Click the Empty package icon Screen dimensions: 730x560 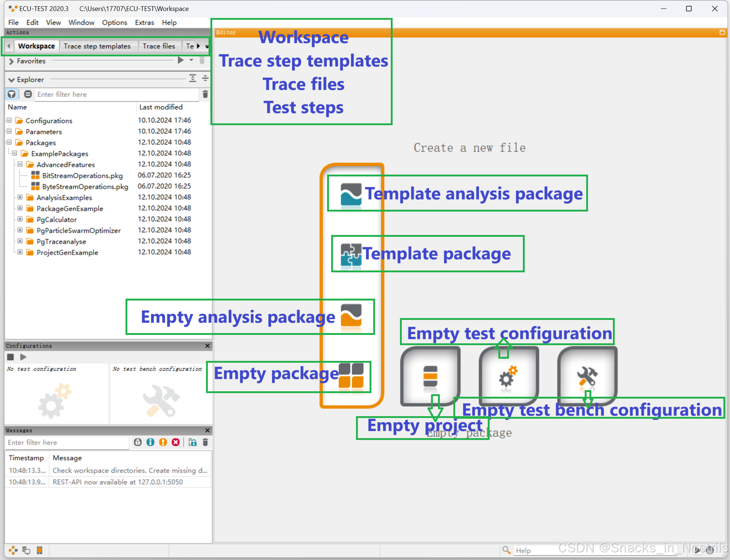tap(351, 376)
